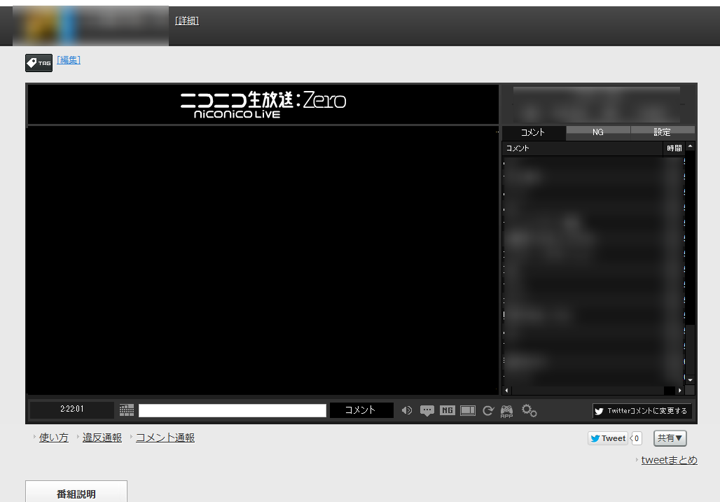Open the [詳細] details link
The height and width of the screenshot is (502, 720).
(x=186, y=21)
